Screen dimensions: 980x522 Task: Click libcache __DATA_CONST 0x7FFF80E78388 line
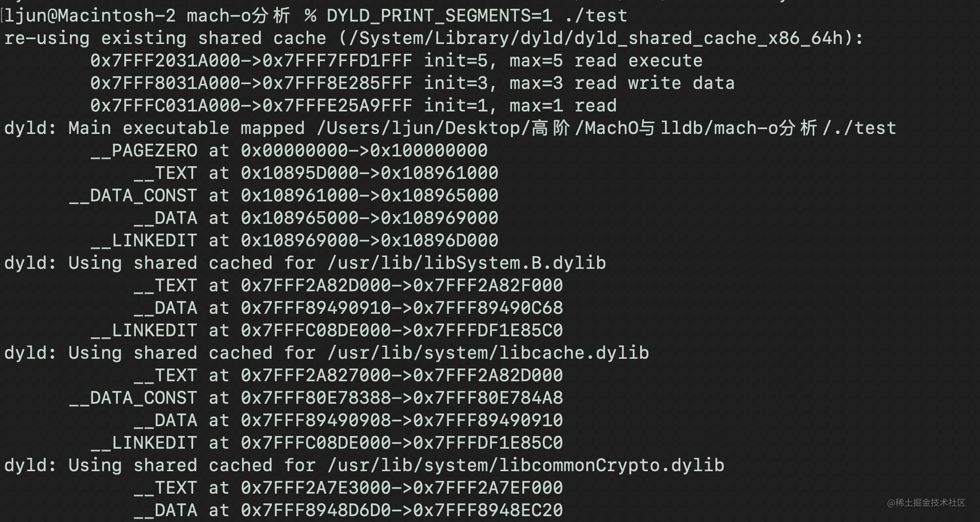(316, 398)
